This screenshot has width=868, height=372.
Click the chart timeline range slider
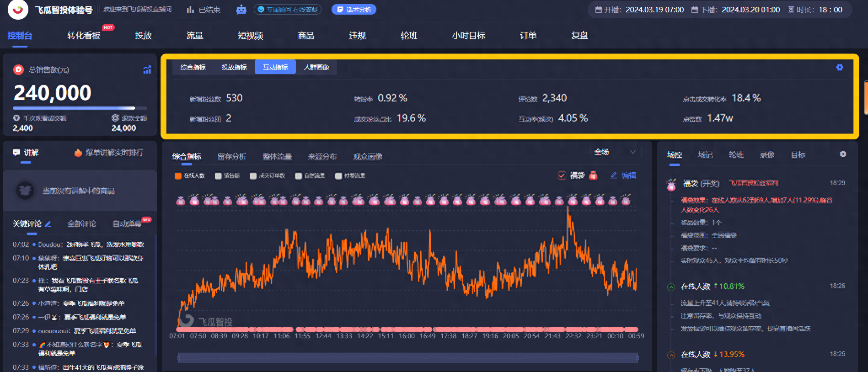408,357
